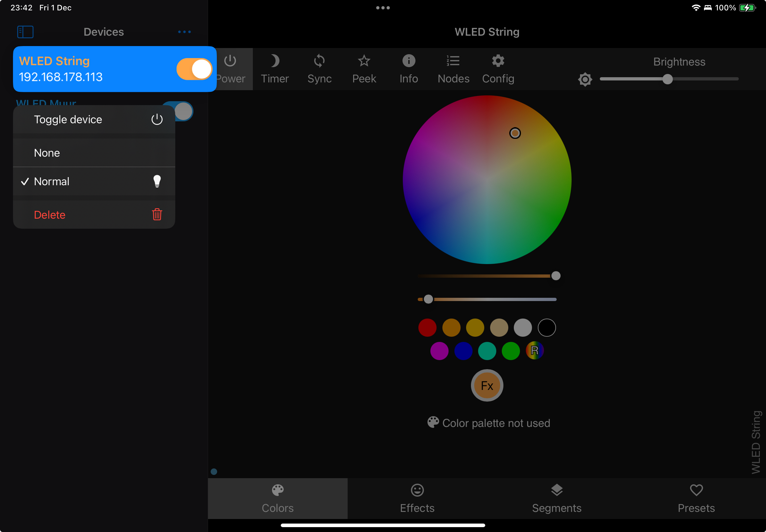Switch off WLED String toggle
This screenshot has width=766, height=532.
point(194,69)
